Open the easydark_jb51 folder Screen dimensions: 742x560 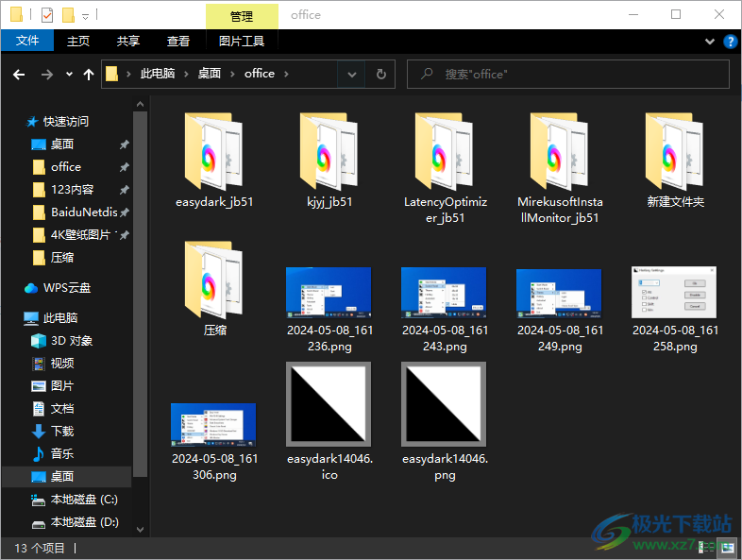(x=214, y=161)
